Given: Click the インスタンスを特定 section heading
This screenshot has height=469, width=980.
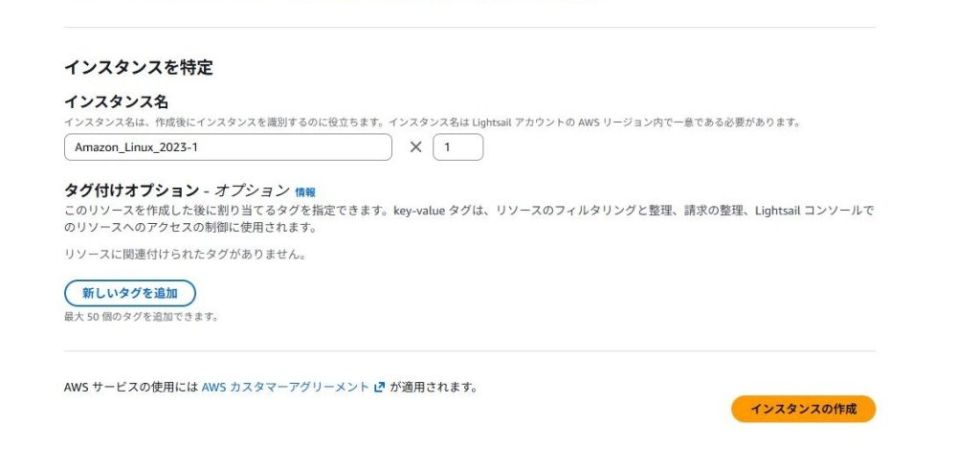Looking at the screenshot, I should pos(138,67).
